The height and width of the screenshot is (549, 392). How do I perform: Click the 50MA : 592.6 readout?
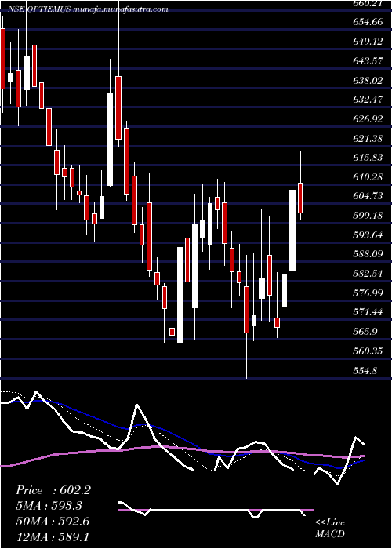(x=53, y=522)
